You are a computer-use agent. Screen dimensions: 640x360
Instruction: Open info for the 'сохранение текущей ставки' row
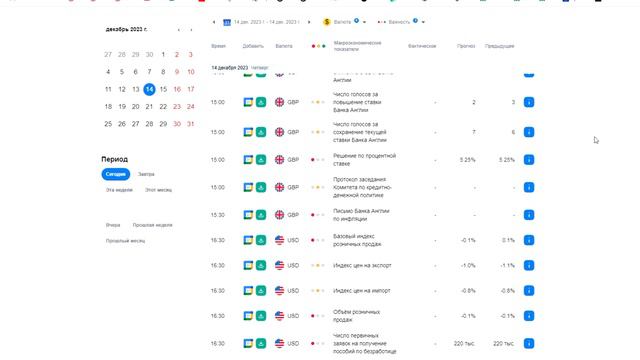pos(529,132)
